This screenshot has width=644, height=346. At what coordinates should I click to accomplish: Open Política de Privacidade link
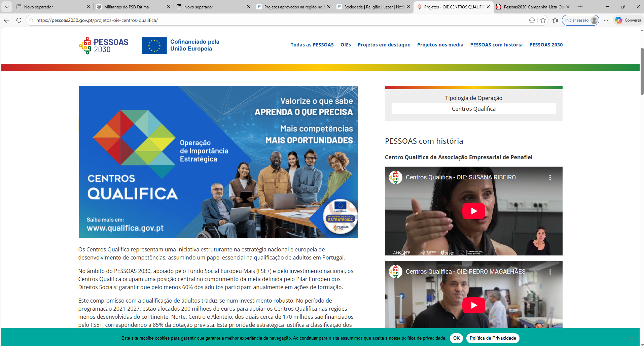(493, 338)
